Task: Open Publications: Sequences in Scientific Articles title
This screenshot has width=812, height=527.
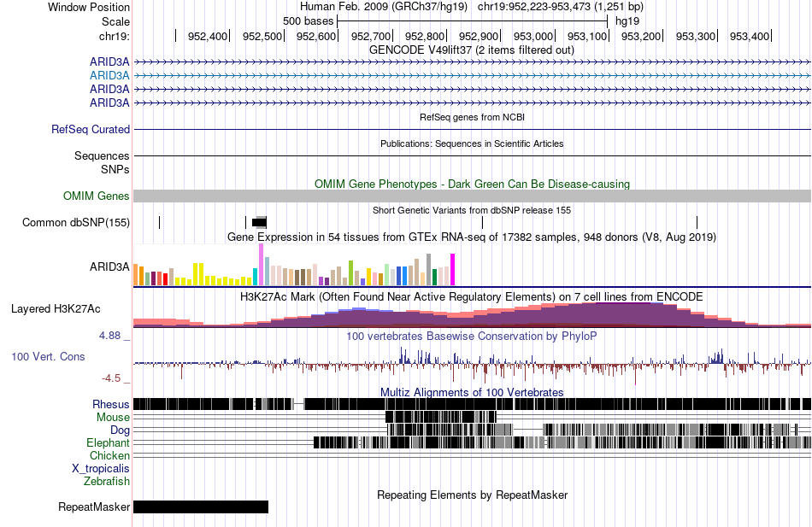Action: [472, 143]
